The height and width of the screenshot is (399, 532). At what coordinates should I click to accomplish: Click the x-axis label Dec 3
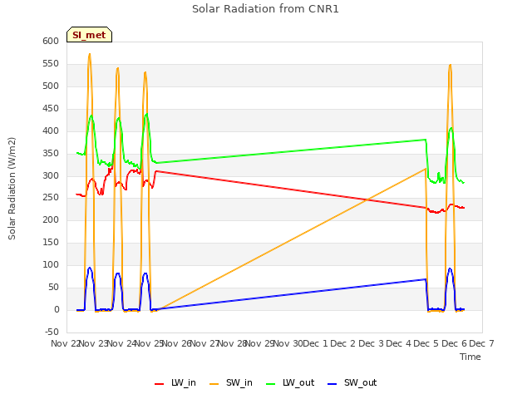click(x=371, y=343)
